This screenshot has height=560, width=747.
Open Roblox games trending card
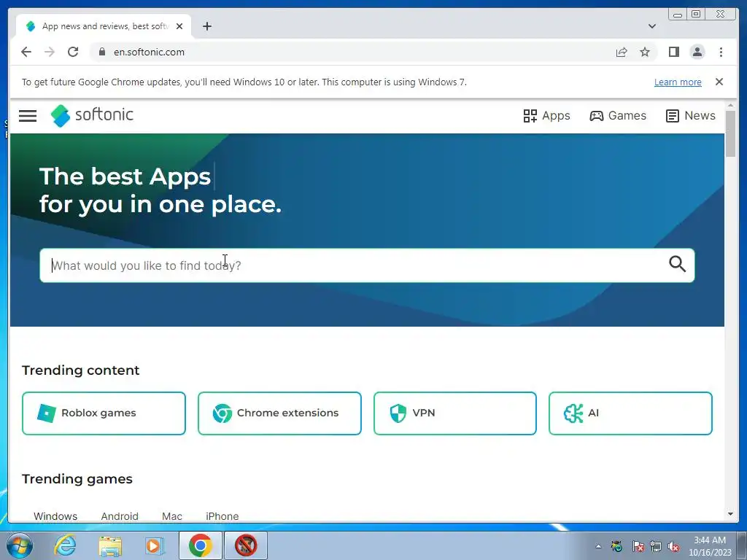coord(104,413)
